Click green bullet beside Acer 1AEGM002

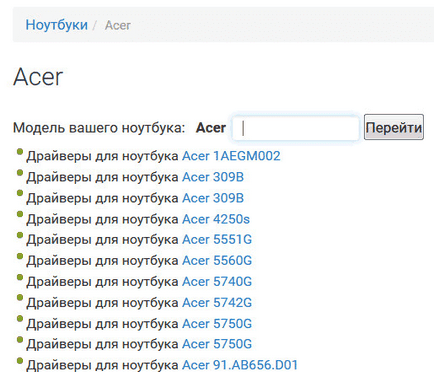(x=20, y=152)
